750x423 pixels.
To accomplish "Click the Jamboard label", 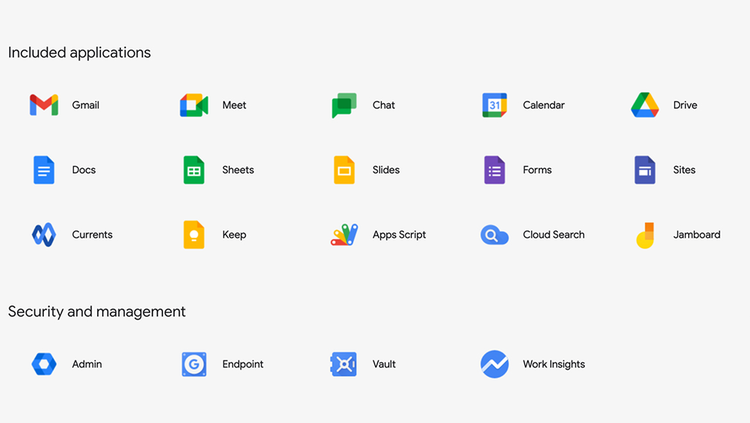I will click(696, 234).
